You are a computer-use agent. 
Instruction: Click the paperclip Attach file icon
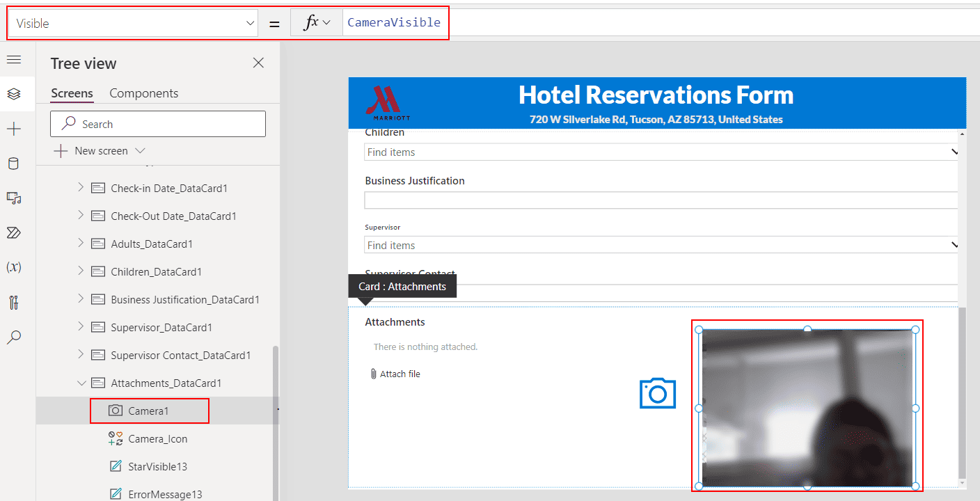(374, 374)
